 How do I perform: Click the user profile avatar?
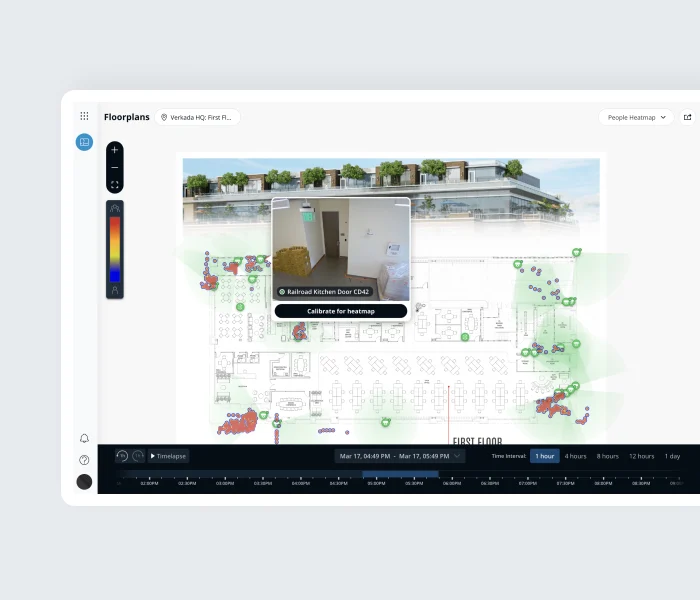pyautogui.click(x=84, y=482)
